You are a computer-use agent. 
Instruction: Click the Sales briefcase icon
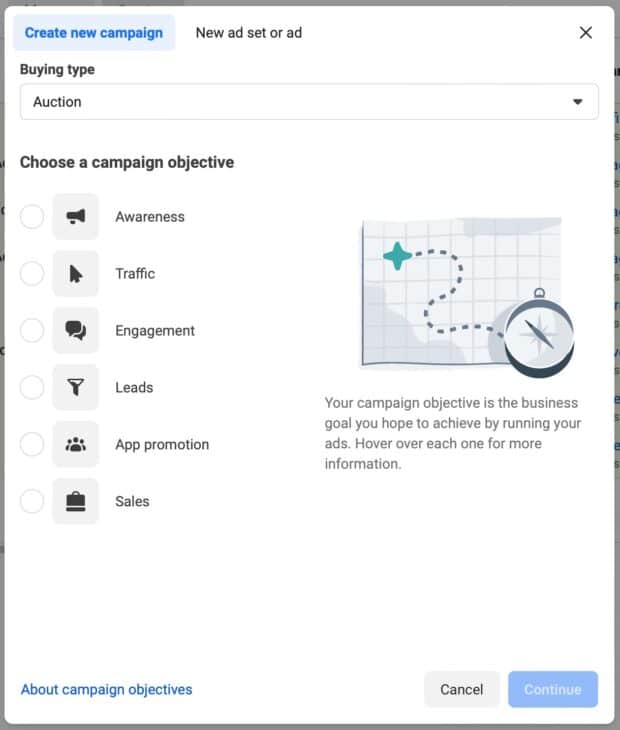tap(76, 502)
